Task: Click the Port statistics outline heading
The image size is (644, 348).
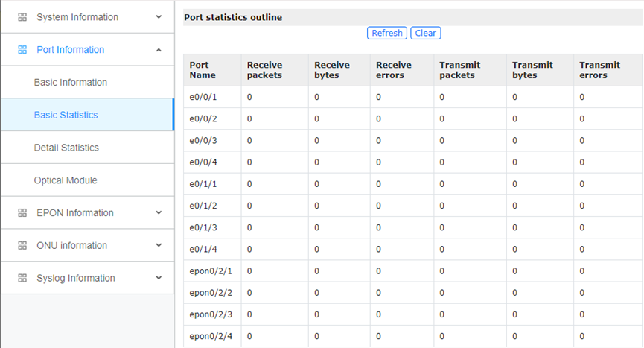Action: tap(233, 17)
